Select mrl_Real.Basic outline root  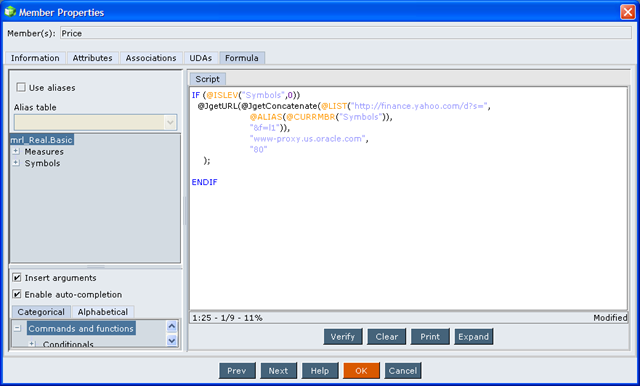click(42, 140)
